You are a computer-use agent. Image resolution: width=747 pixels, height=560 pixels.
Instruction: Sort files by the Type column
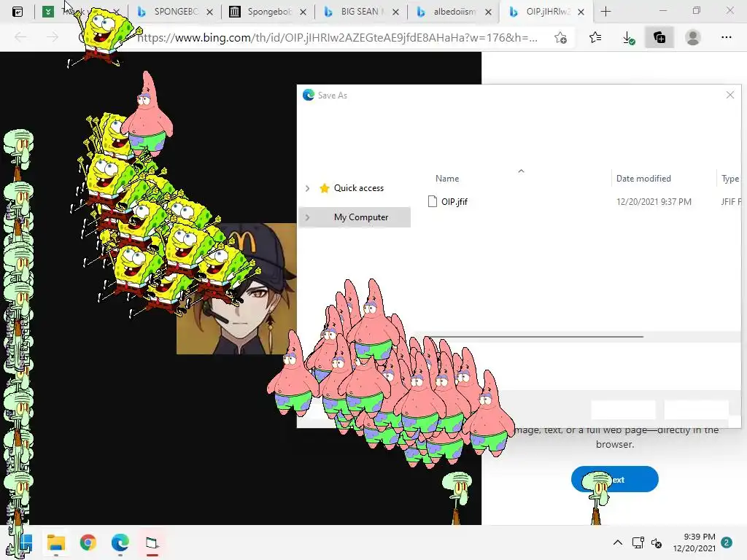(729, 179)
